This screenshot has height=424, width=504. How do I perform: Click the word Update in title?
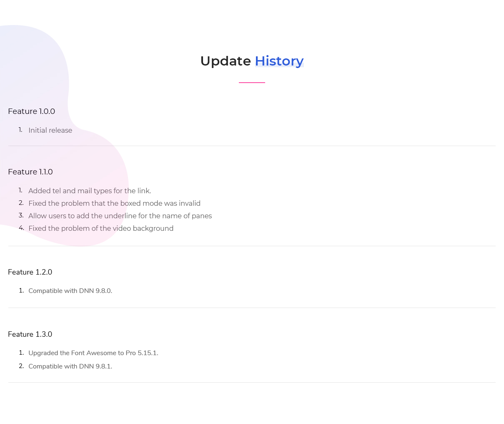[226, 61]
